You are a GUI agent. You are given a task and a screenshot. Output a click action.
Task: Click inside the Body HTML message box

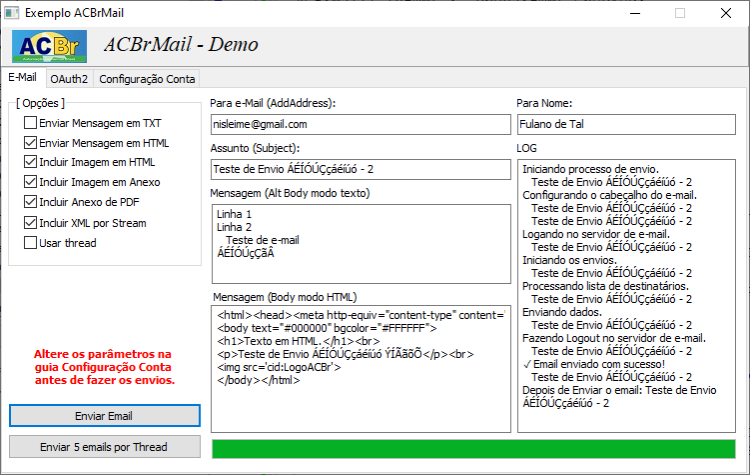click(x=361, y=369)
